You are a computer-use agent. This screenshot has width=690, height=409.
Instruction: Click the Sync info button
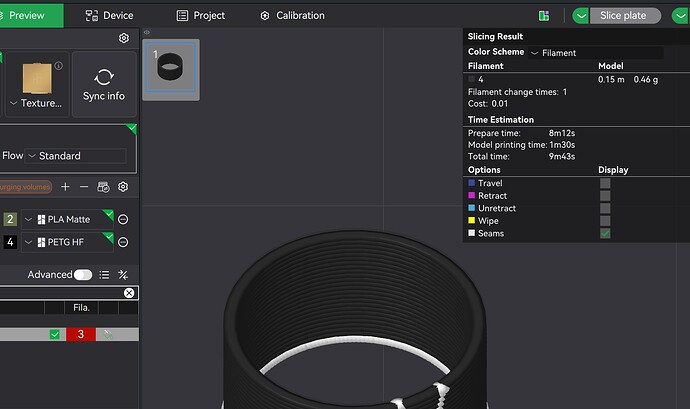pyautogui.click(x=104, y=84)
